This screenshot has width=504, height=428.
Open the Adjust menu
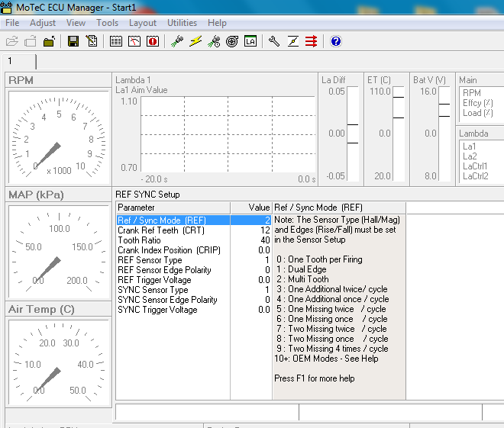43,23
